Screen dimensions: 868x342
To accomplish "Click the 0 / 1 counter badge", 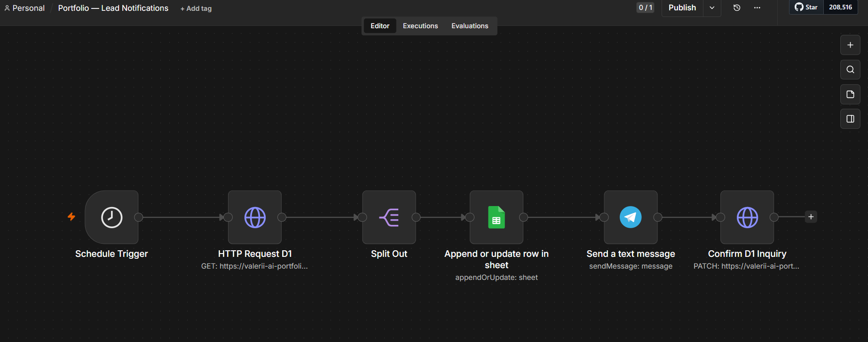I will (645, 8).
